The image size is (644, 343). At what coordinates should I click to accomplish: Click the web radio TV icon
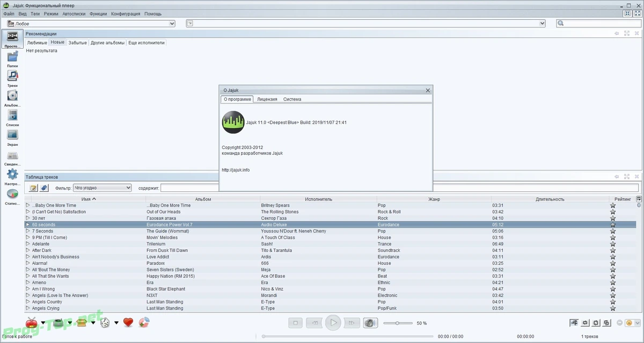[x=32, y=322]
